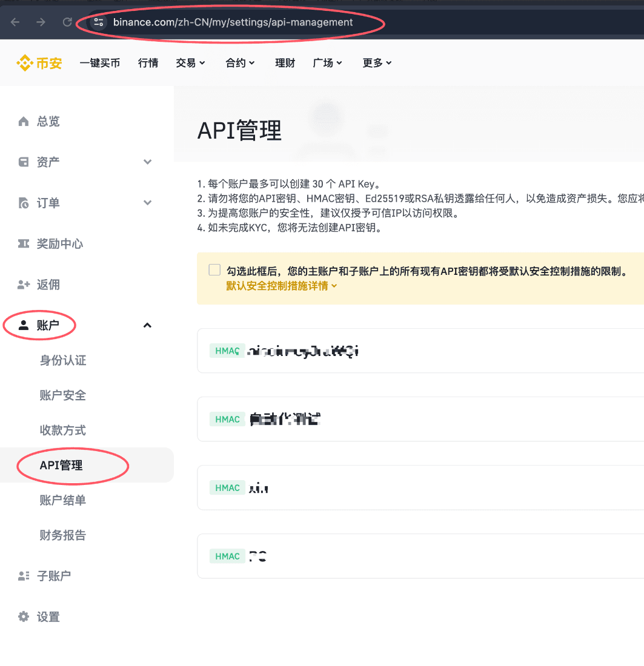Open 理财 in top navigation
This screenshot has width=644, height=666.
285,63
